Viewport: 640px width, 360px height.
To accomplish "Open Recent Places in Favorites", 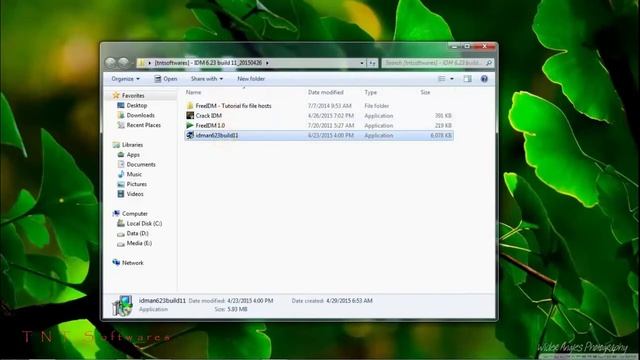I will [144, 125].
